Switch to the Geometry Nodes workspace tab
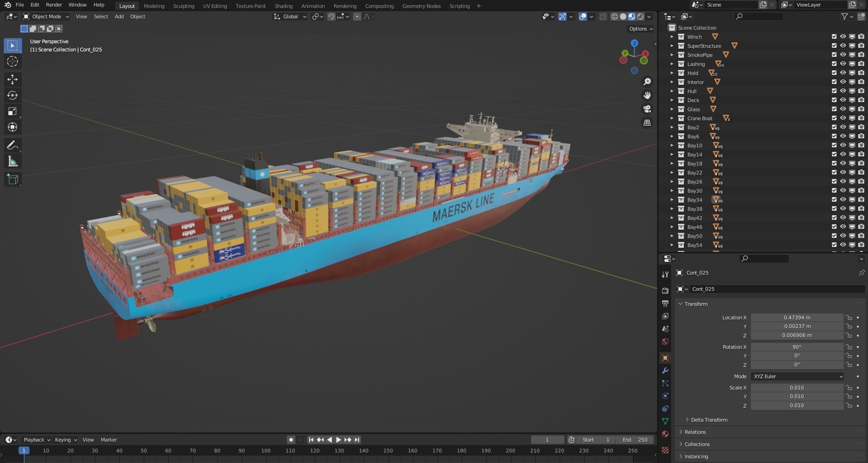This screenshot has height=463, width=868. [x=421, y=6]
